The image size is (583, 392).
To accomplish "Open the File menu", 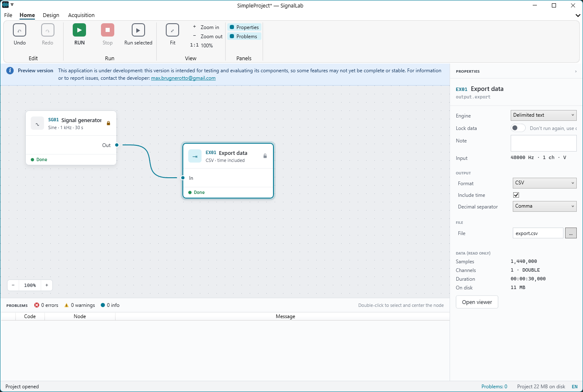I will coord(8,15).
